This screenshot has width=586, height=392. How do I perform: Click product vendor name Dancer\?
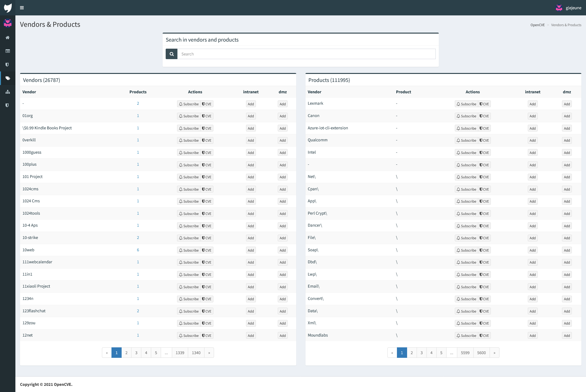pyautogui.click(x=315, y=225)
